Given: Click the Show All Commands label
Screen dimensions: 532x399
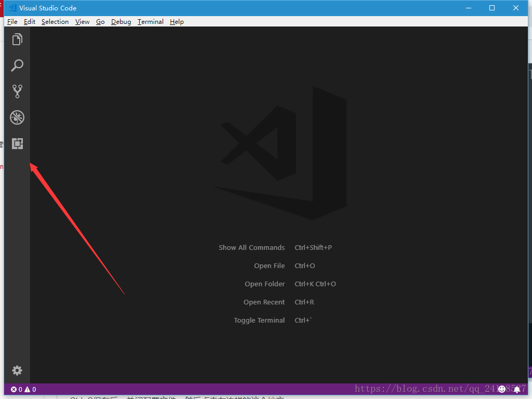Looking at the screenshot, I should 252,248.
